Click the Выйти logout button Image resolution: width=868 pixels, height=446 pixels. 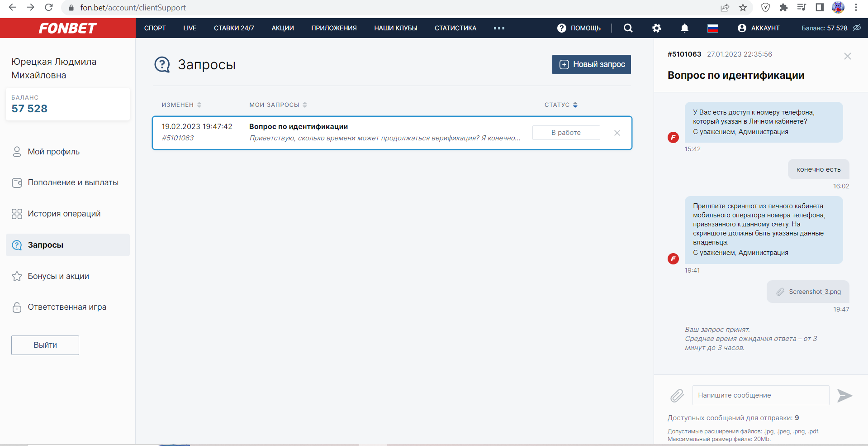pos(45,345)
